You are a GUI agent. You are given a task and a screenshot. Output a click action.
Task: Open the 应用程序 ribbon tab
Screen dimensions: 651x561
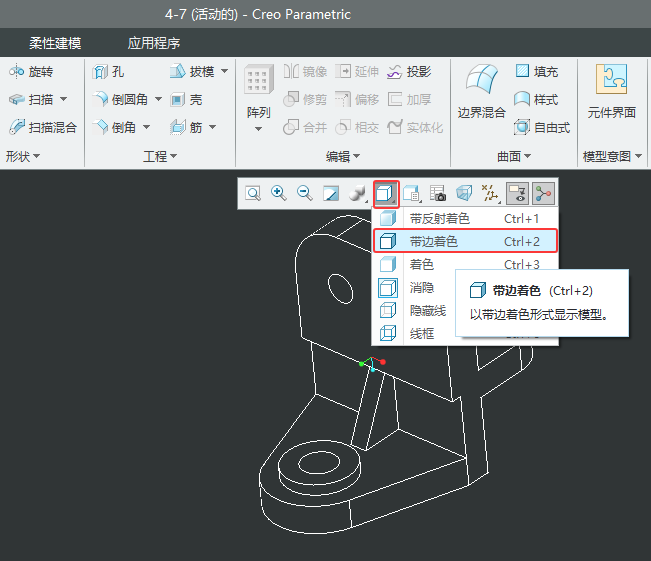pyautogui.click(x=154, y=43)
